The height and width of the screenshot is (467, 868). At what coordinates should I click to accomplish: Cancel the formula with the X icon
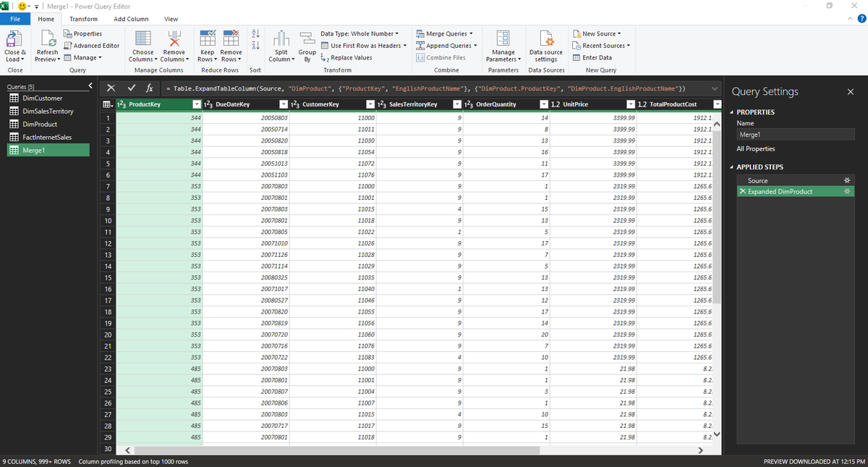(x=112, y=88)
